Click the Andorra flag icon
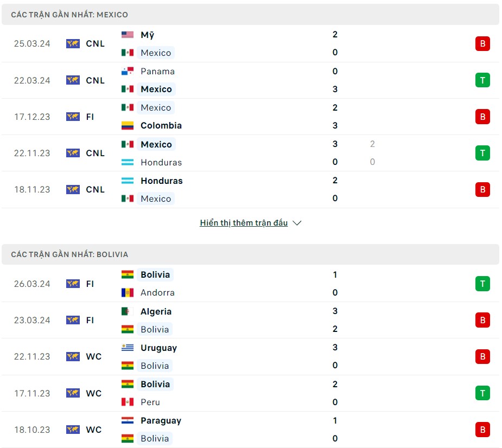502x448 pixels. tap(128, 293)
